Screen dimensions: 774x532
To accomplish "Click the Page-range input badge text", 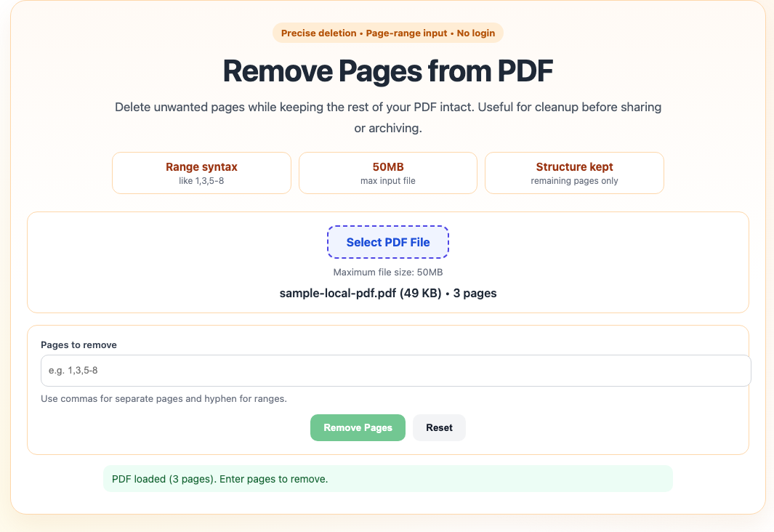I will point(407,33).
